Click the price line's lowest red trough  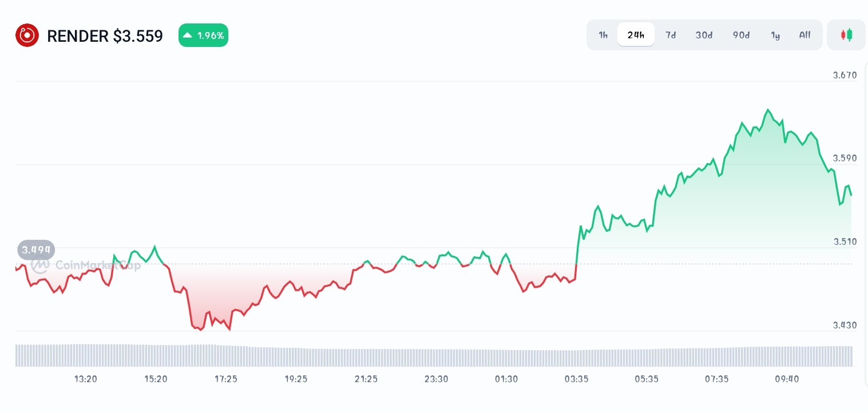coord(200,330)
